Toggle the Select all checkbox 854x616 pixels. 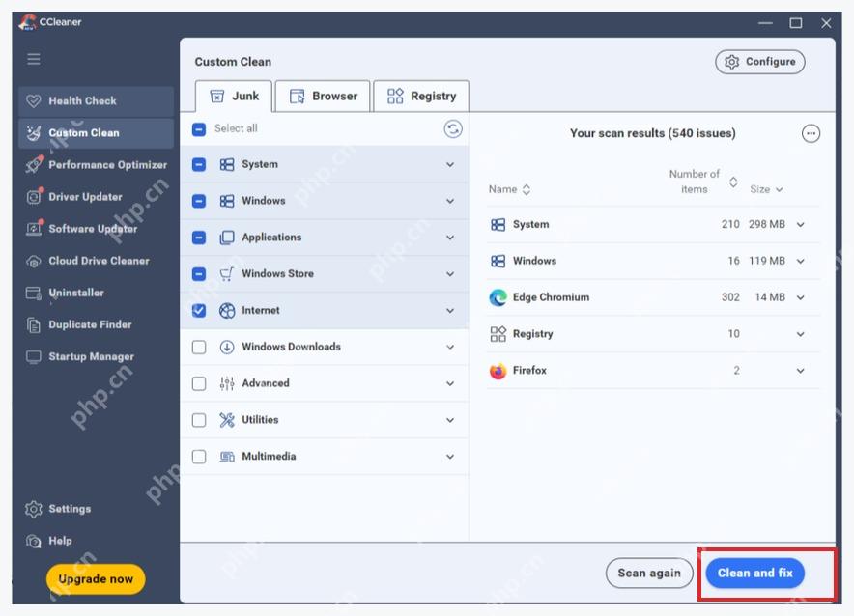coord(199,129)
